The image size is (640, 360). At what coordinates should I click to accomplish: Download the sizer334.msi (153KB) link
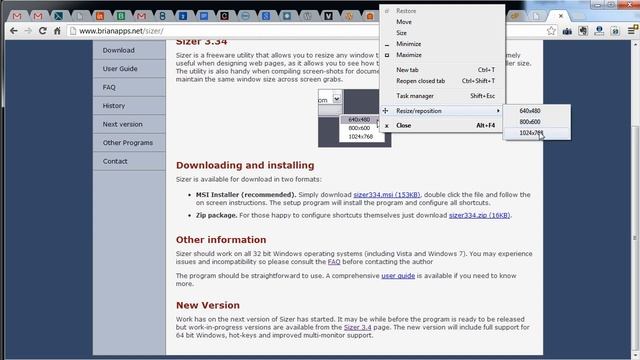click(x=387, y=195)
